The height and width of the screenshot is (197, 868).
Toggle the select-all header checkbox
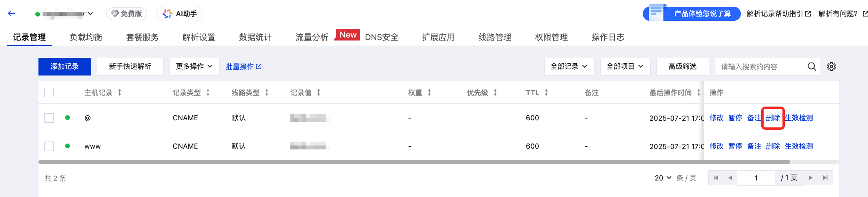[x=49, y=93]
